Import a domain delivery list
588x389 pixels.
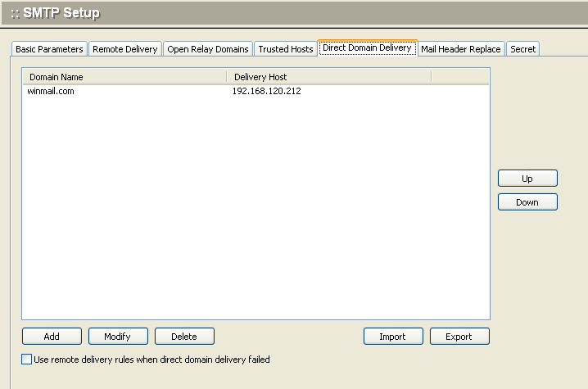coord(393,337)
